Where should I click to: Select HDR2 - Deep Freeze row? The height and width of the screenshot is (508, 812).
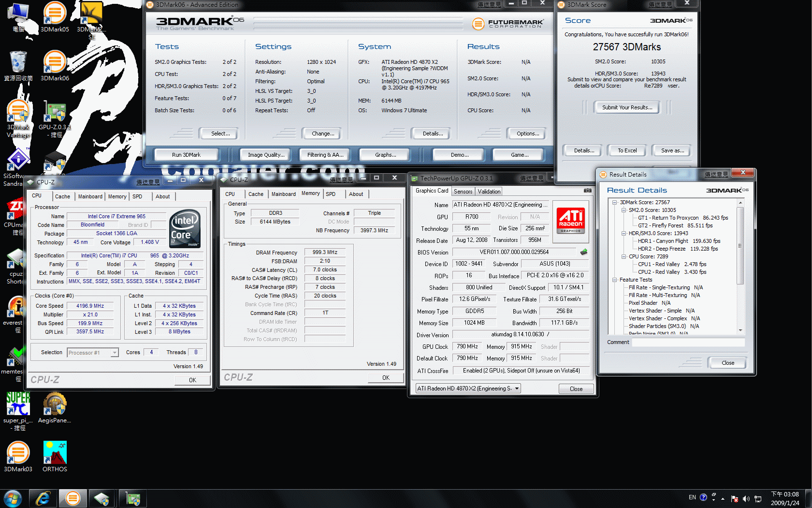coord(678,249)
